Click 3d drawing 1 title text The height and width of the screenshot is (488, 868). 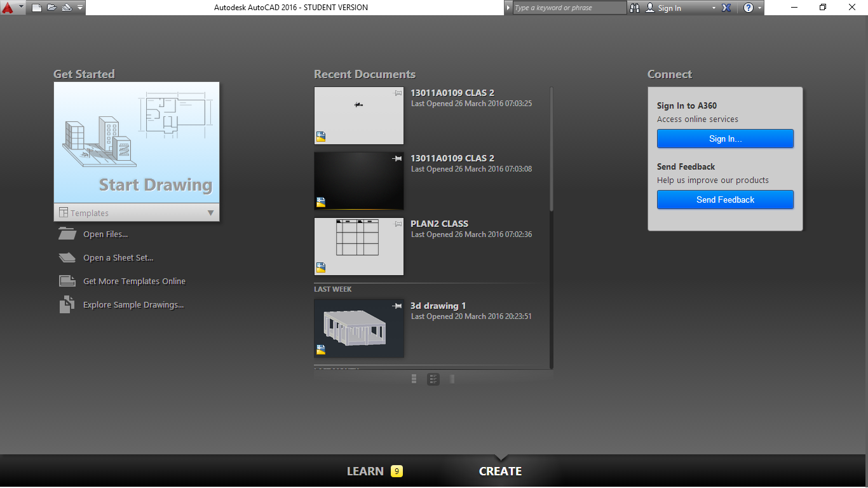click(438, 306)
